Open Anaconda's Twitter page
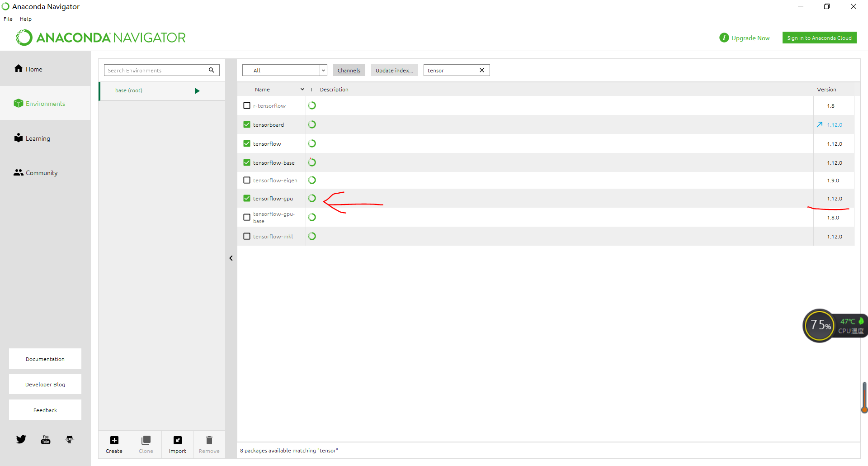868x466 pixels. 21,439
